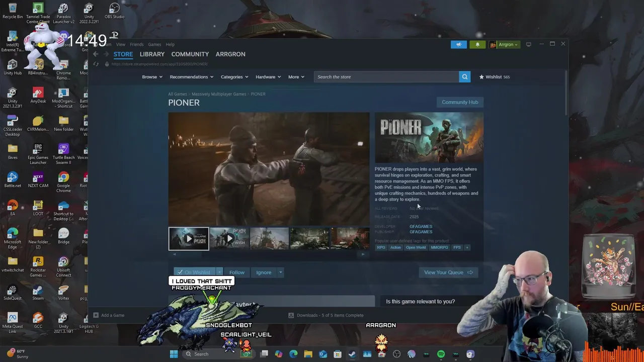Click the Steam page vertical scrollbar
The image size is (644, 362).
[566, 93]
